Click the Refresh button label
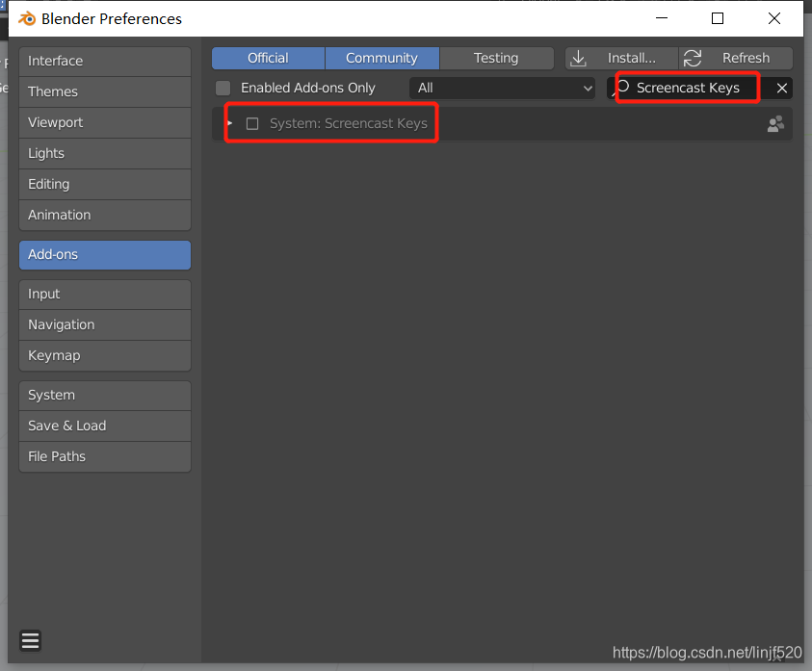This screenshot has height=671, width=812. (746, 58)
